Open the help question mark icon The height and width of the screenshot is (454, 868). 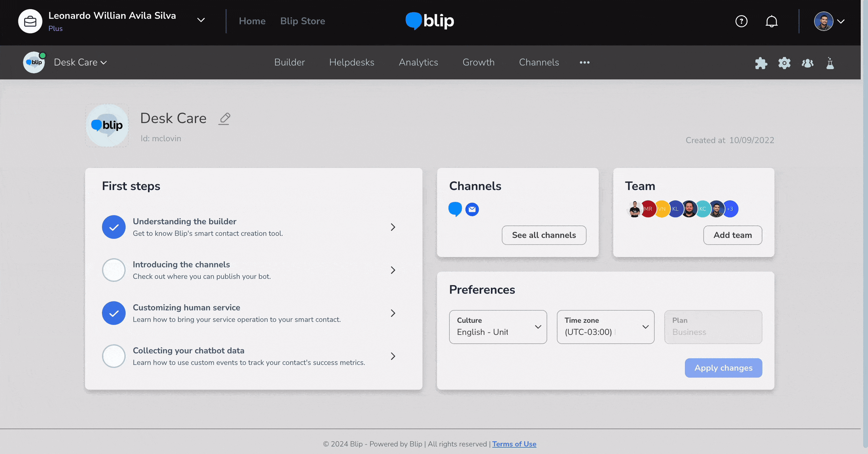(x=741, y=21)
